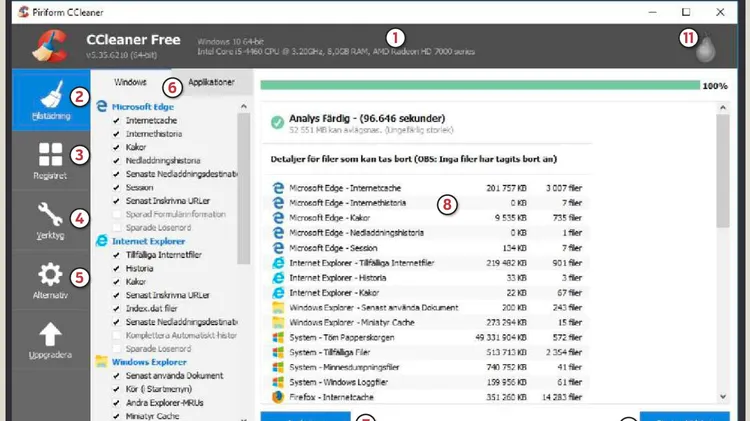Screen dimensions: 750x421
Task: Click down arrow of results scrollbar
Action: (x=723, y=396)
